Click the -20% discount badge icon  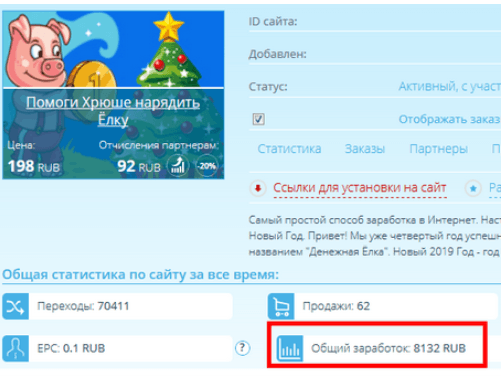207,166
